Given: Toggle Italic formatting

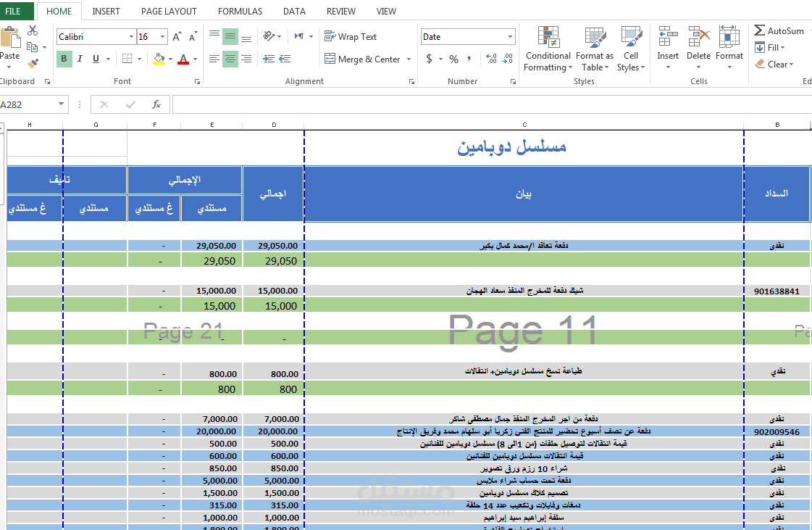Looking at the screenshot, I should point(80,59).
